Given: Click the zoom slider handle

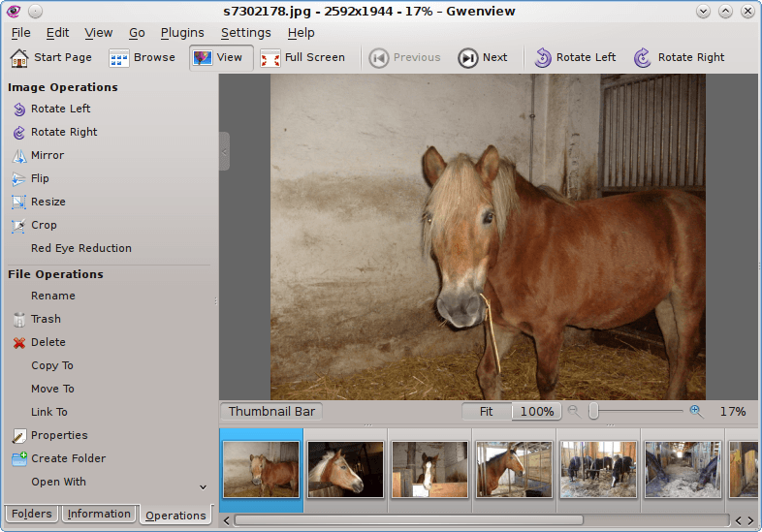Looking at the screenshot, I should coord(593,412).
